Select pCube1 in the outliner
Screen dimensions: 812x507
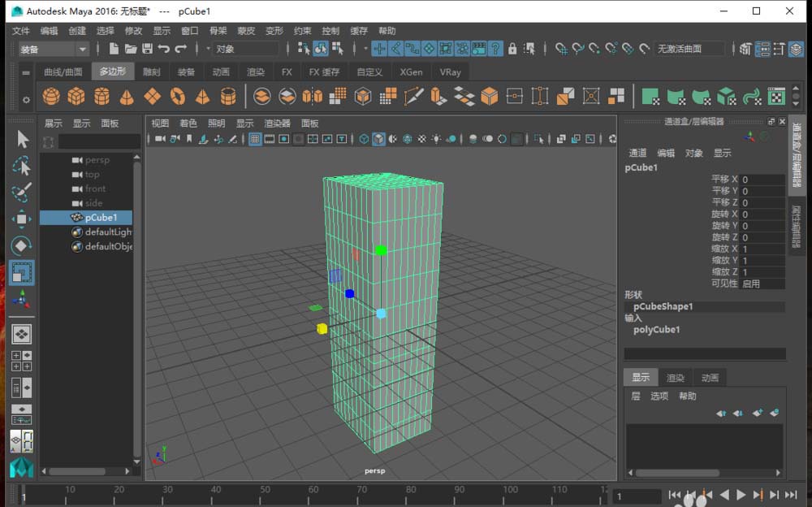point(101,218)
